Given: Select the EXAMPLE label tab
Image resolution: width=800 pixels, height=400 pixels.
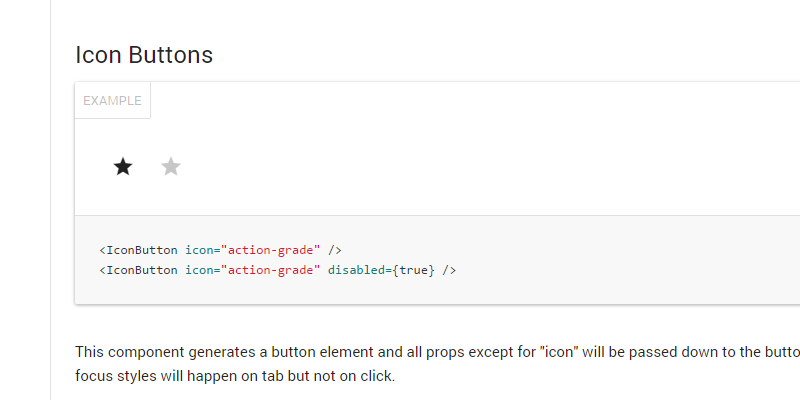Looking at the screenshot, I should [112, 101].
